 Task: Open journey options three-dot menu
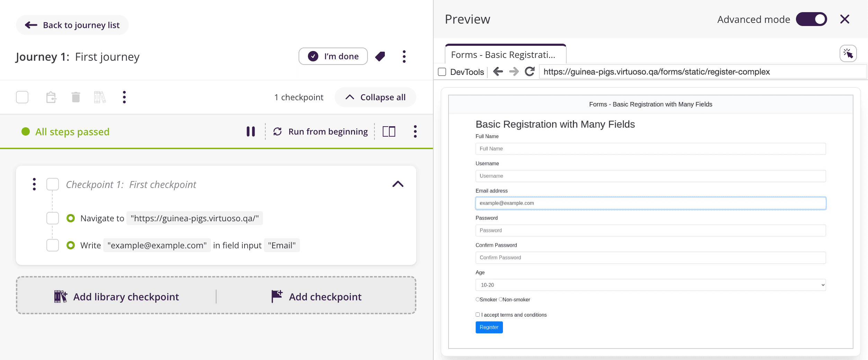click(x=404, y=57)
